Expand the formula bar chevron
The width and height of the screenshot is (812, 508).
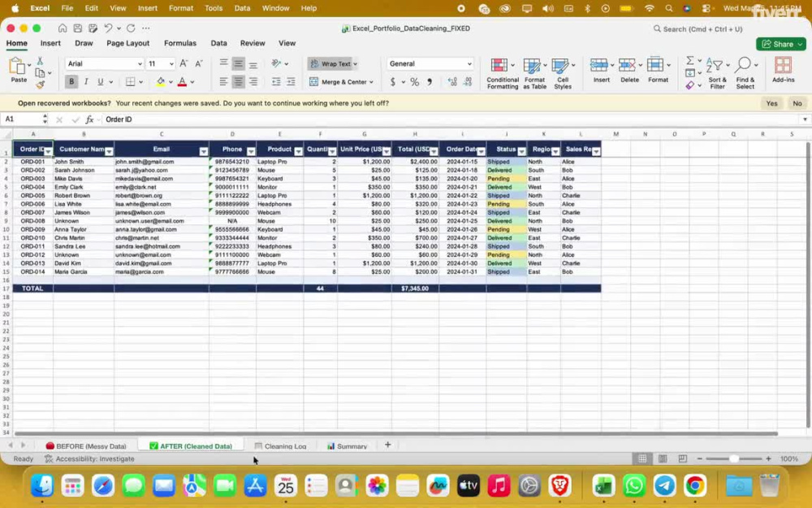point(805,119)
